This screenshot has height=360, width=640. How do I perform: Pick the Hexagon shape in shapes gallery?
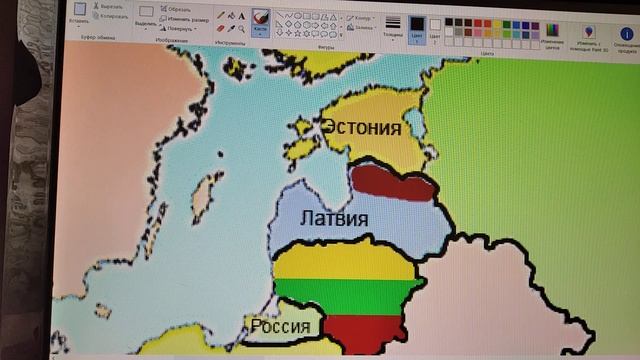[x=307, y=26]
